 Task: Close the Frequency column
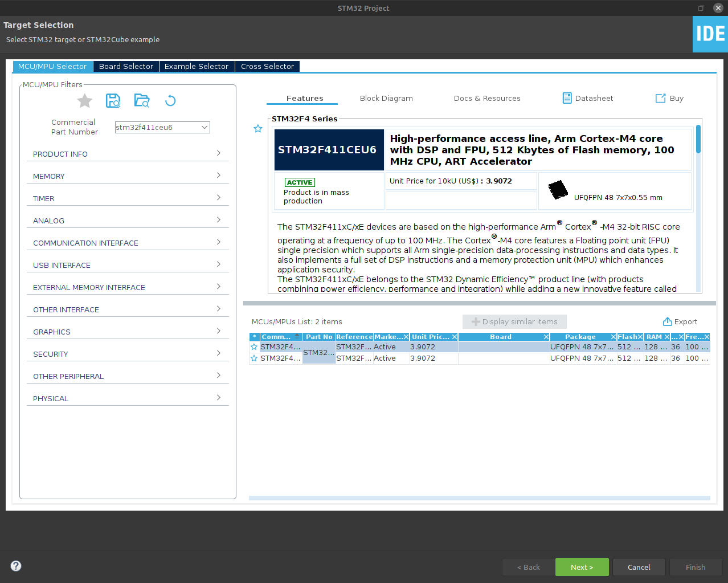707,337
